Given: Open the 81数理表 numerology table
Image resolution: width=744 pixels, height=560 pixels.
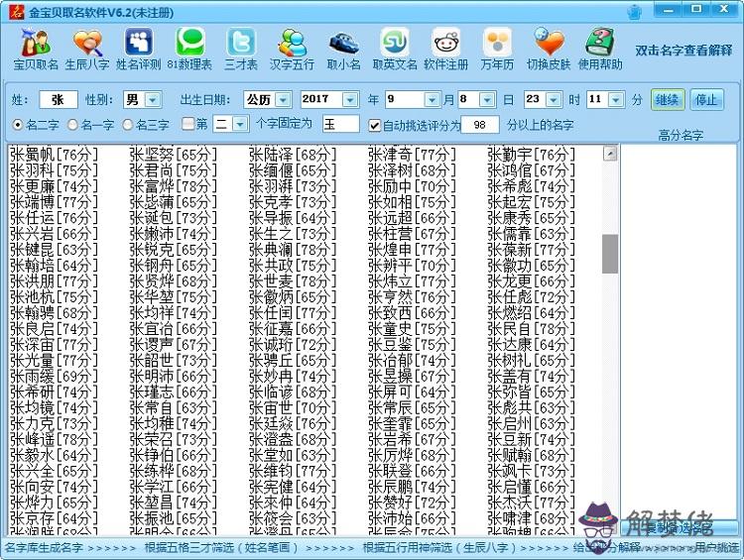Looking at the screenshot, I should click(189, 50).
